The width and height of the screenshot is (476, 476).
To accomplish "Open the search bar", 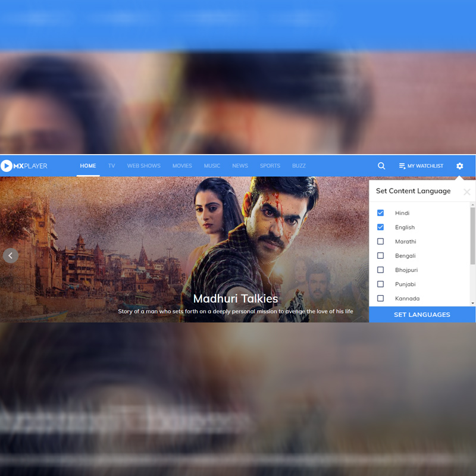I will pos(381,166).
